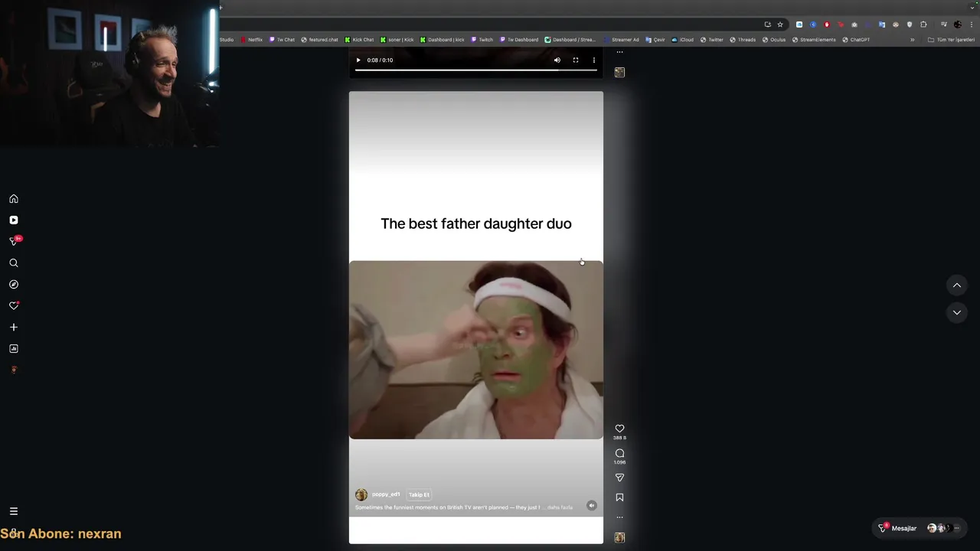980x551 pixels.
Task: Click the camera screenshot extension icon
Action: coord(854,24)
